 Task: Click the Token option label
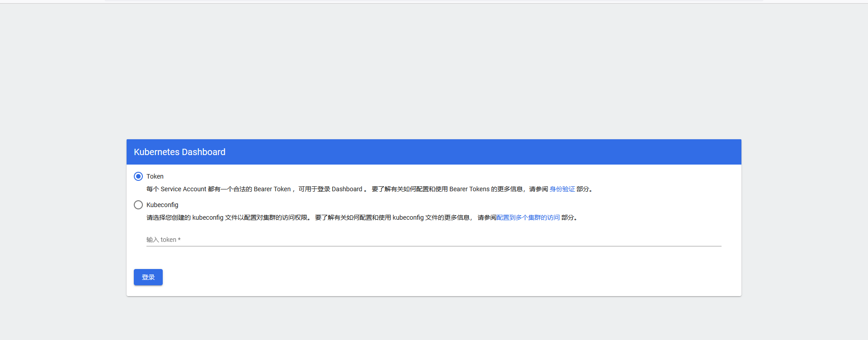click(x=155, y=176)
